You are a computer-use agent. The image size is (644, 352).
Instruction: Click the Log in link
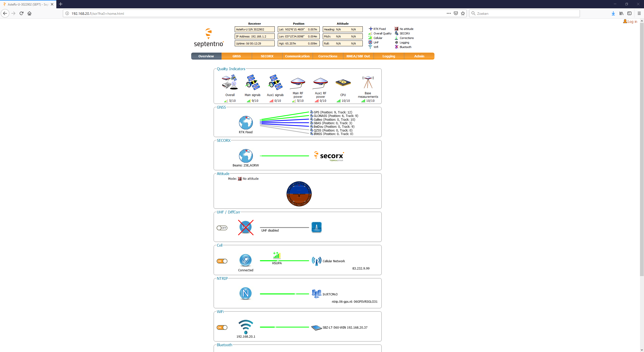tap(632, 22)
